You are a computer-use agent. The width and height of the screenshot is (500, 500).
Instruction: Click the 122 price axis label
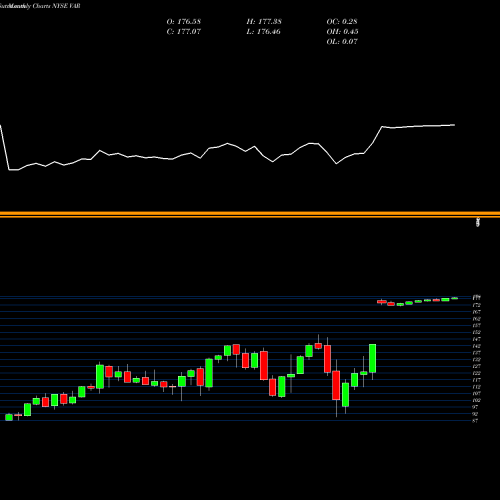pos(477,373)
